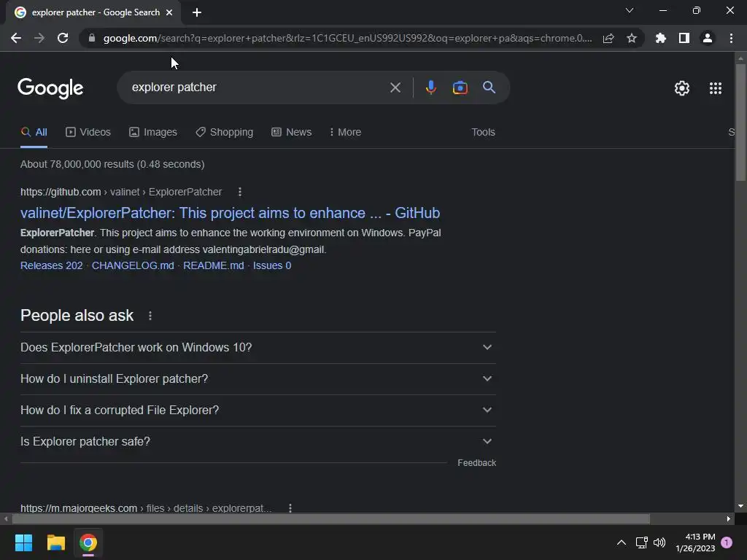Go to the Google logo homepage

pos(50,88)
